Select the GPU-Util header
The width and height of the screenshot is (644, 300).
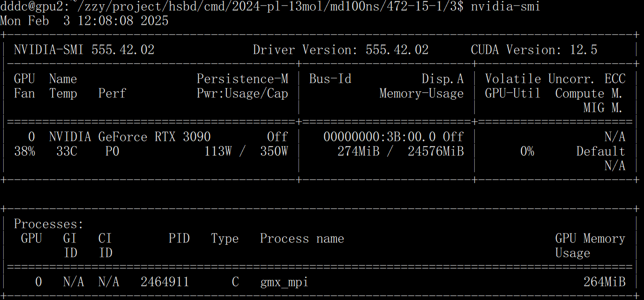click(x=513, y=94)
